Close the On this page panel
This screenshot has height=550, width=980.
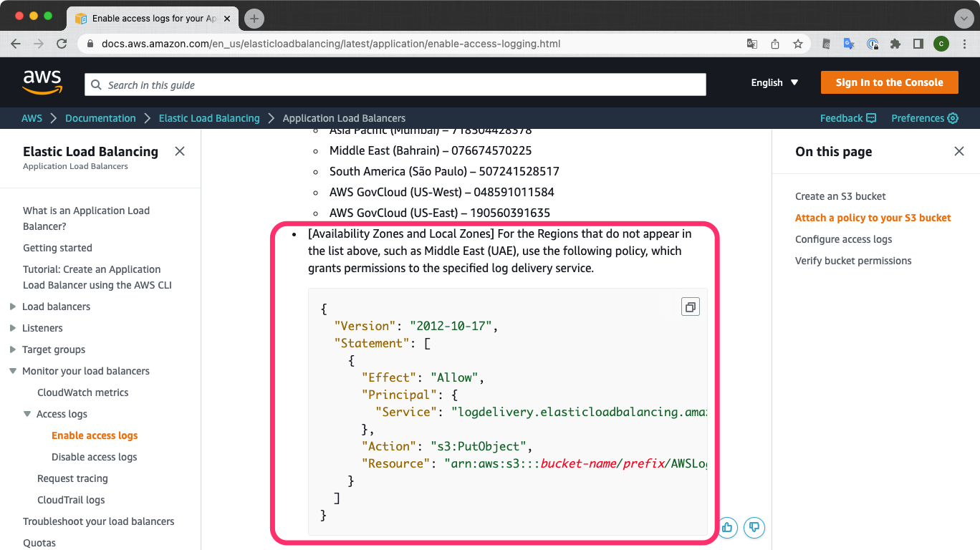pos(959,151)
